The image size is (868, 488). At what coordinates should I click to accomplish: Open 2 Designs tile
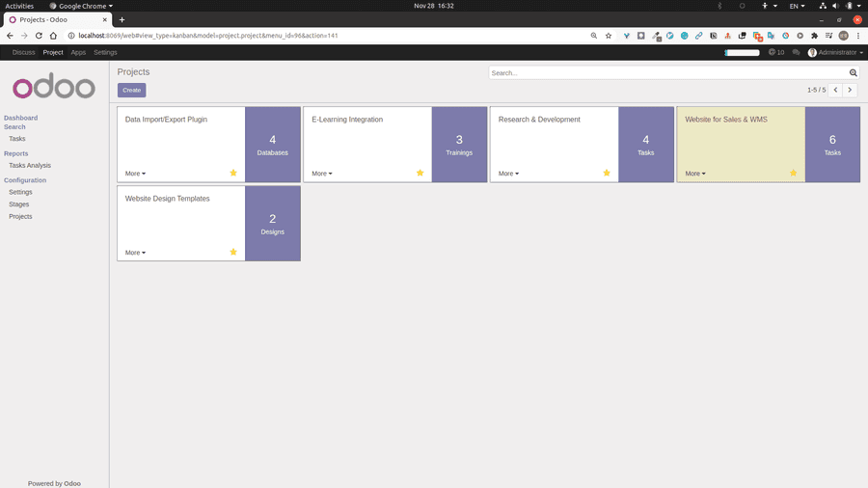(x=272, y=224)
